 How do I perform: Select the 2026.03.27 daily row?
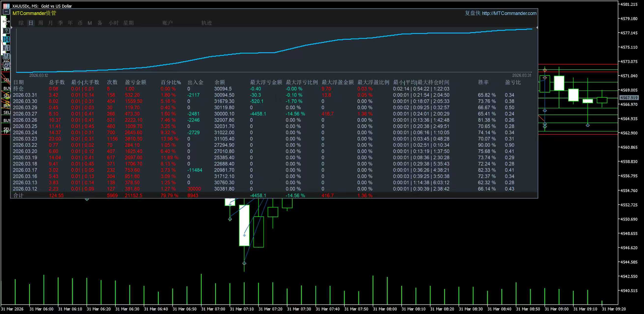25,114
